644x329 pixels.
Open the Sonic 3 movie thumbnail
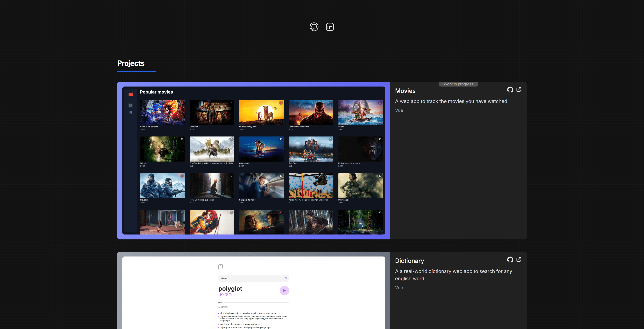[162, 113]
